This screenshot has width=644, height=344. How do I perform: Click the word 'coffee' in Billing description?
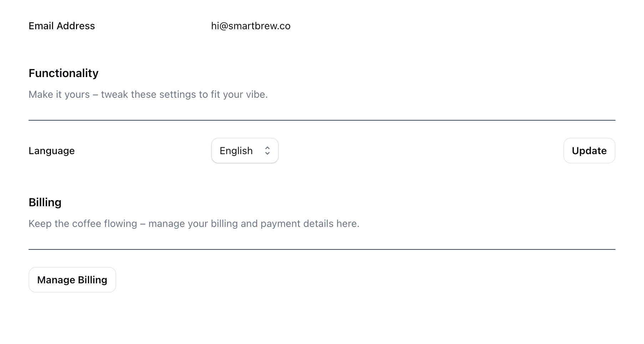coord(87,224)
